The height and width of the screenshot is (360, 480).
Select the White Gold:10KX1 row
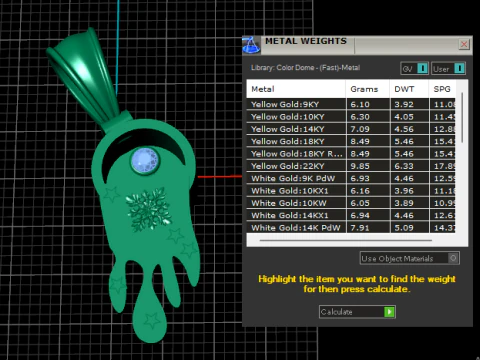pyautogui.click(x=351, y=191)
